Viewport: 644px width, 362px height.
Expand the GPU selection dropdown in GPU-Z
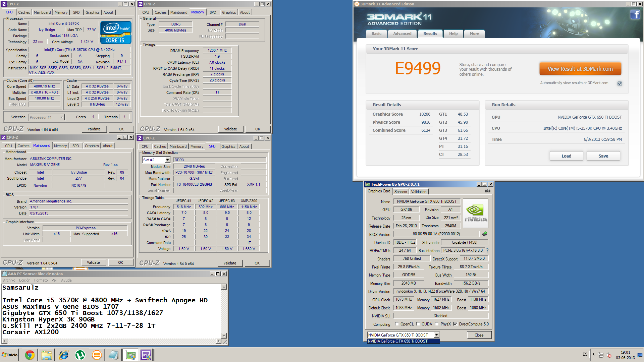pyautogui.click(x=436, y=335)
